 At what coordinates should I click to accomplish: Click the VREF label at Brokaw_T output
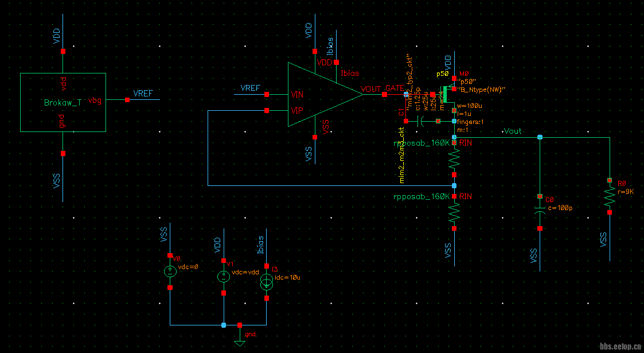point(143,94)
